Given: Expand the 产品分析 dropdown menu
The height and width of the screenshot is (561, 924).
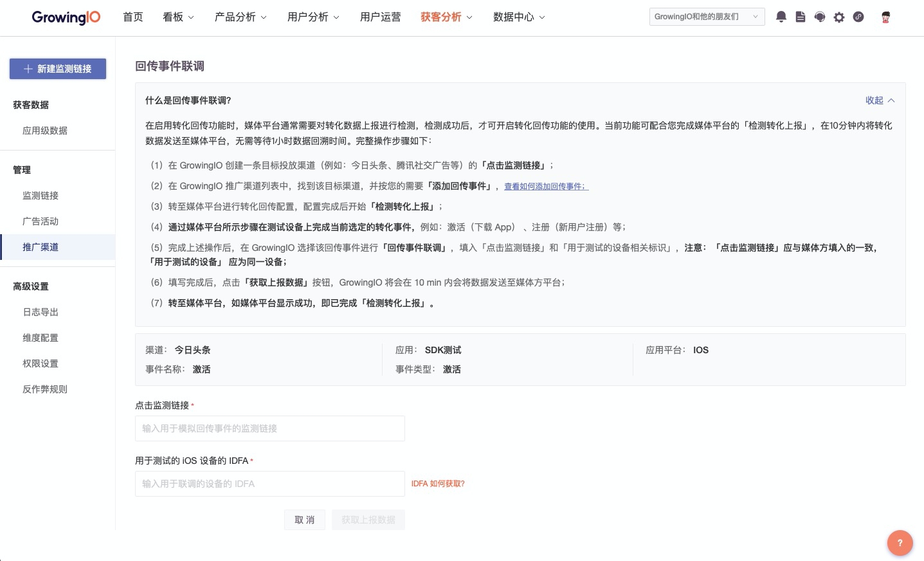Looking at the screenshot, I should tap(240, 17).
